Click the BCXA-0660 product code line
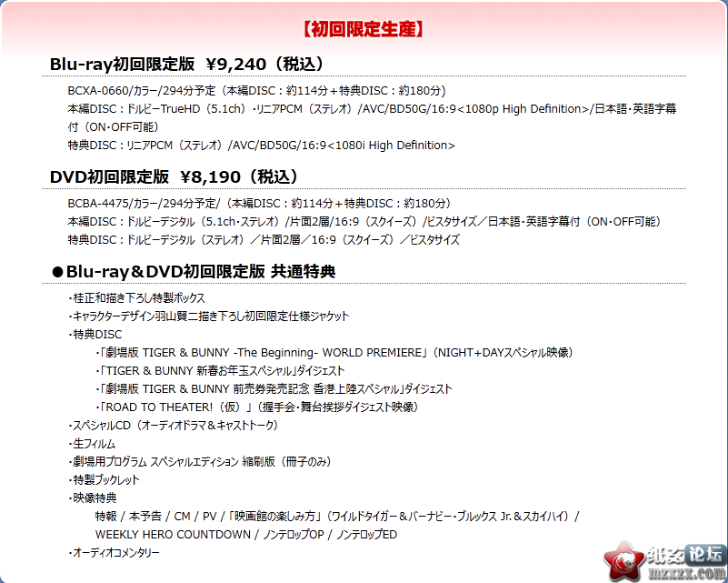This screenshot has width=728, height=583. (x=256, y=91)
